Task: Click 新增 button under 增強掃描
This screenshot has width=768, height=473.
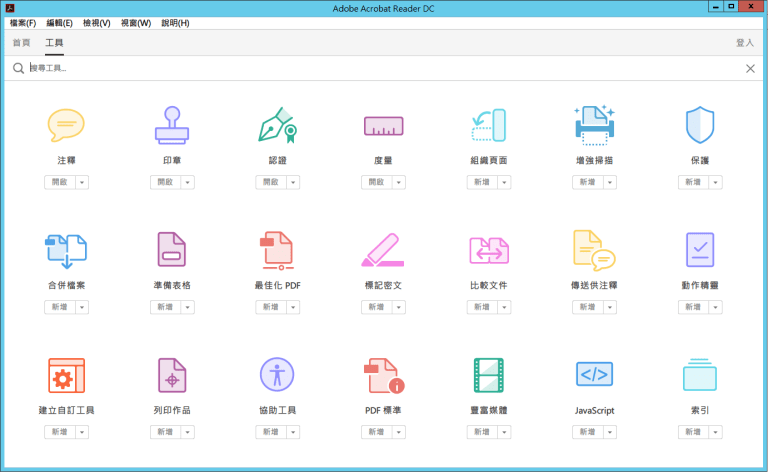Action: [x=588, y=182]
